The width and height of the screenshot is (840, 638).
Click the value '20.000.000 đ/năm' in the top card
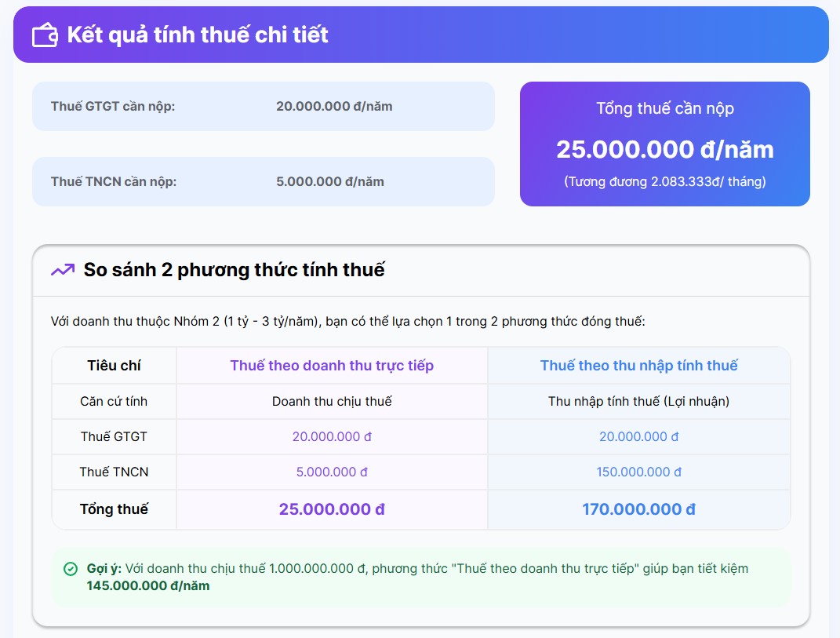[x=334, y=106]
